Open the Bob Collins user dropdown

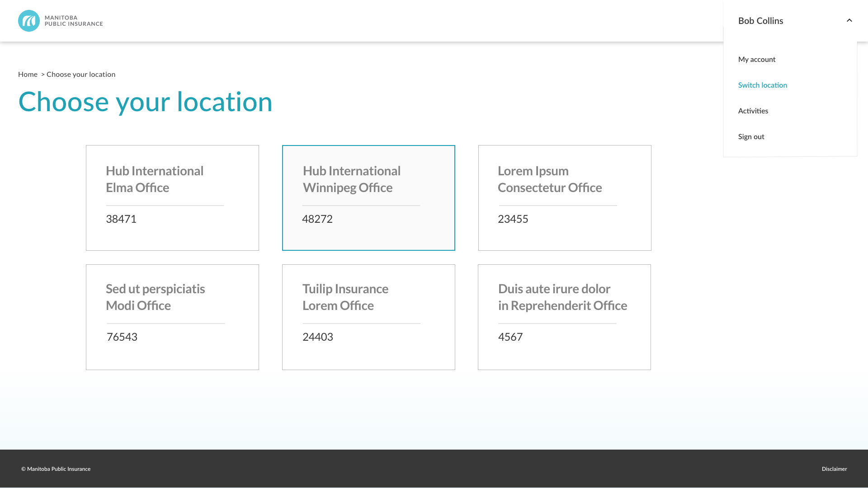pyautogui.click(x=795, y=21)
